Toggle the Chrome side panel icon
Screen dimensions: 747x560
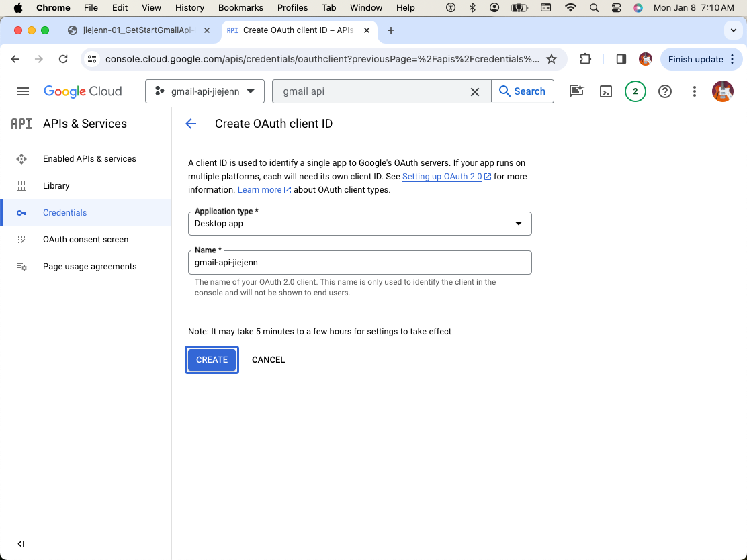click(621, 59)
